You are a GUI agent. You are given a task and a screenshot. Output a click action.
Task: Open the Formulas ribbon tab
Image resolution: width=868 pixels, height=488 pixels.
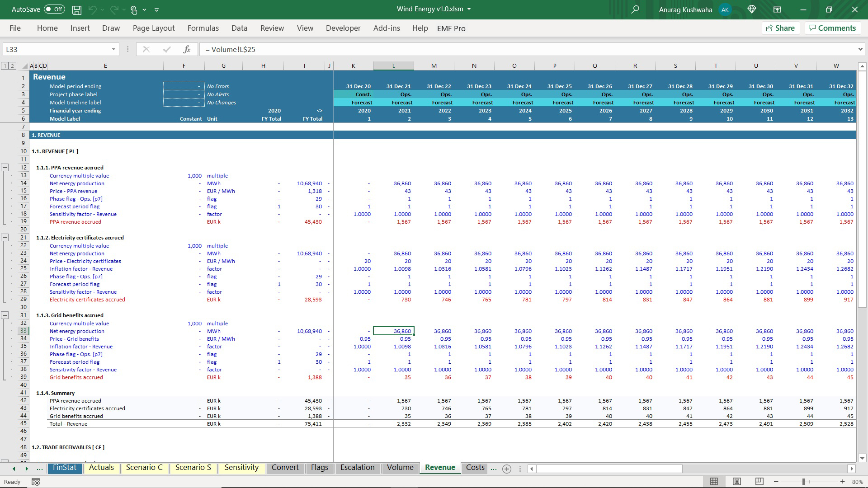click(203, 28)
